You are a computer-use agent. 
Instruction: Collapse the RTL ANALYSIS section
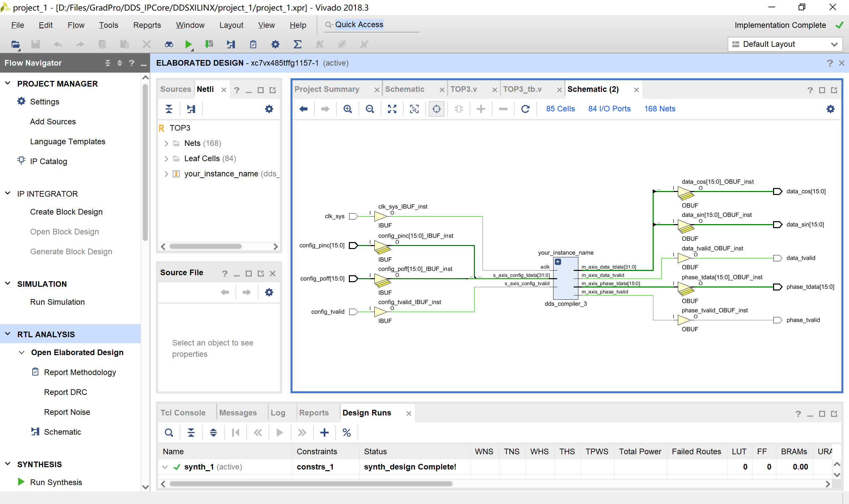(8, 334)
